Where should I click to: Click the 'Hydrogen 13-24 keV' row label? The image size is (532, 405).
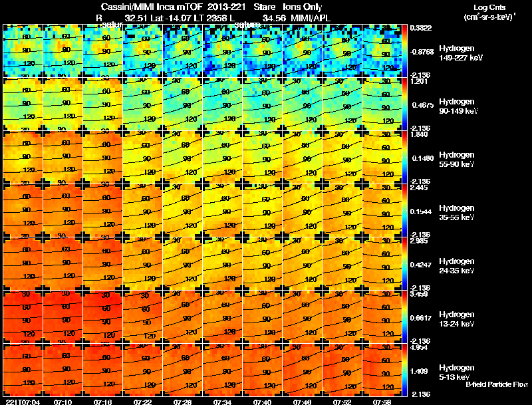coord(457,319)
